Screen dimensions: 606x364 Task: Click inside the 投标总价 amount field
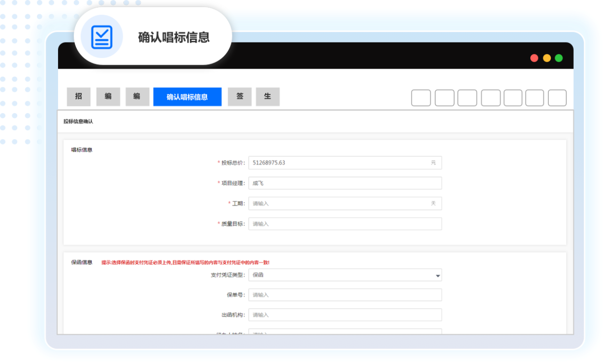point(345,163)
